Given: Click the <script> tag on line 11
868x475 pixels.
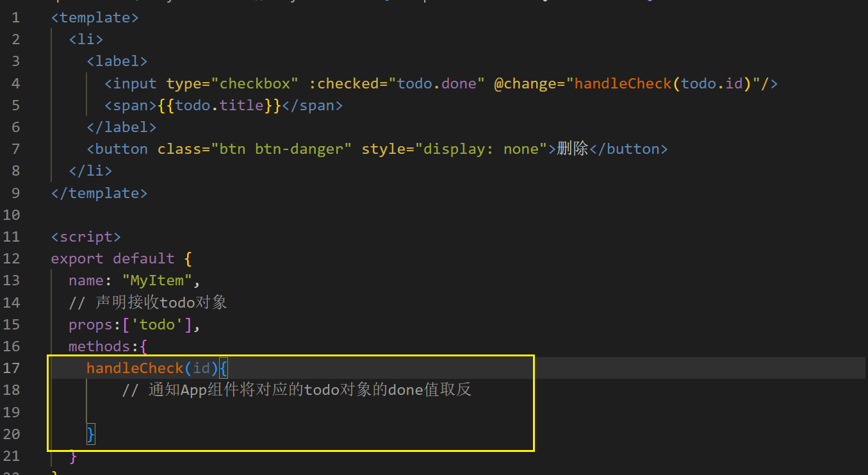Looking at the screenshot, I should pos(86,237).
